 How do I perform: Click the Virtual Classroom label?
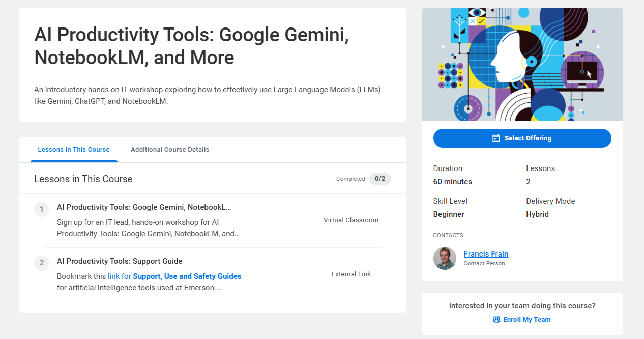pos(351,220)
